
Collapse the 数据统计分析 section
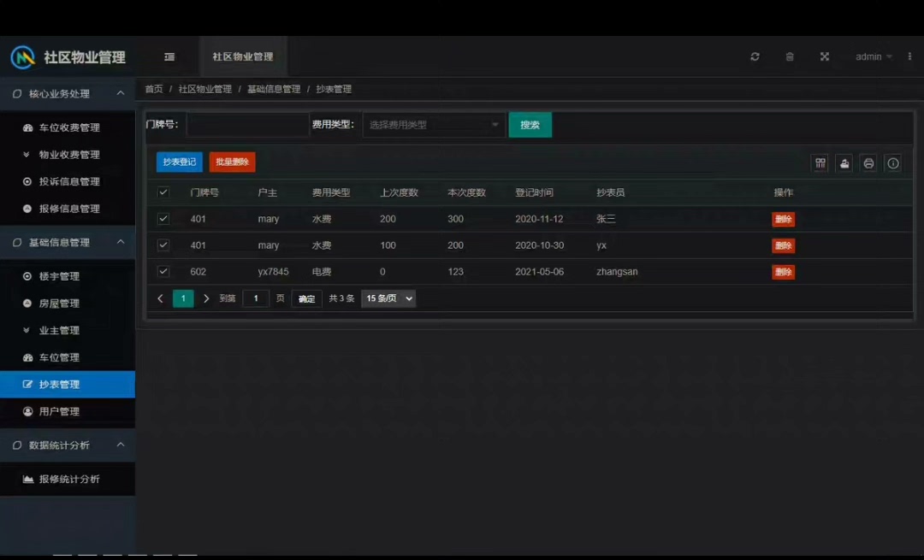pyautogui.click(x=68, y=445)
